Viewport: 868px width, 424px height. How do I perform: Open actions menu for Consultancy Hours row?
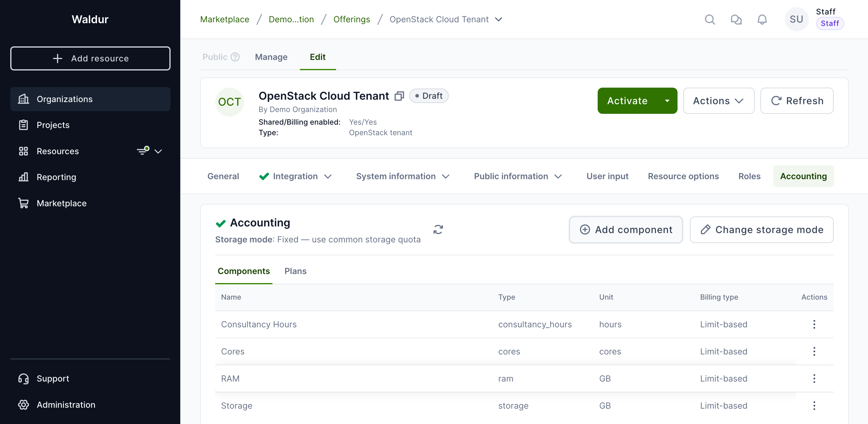pos(814,324)
